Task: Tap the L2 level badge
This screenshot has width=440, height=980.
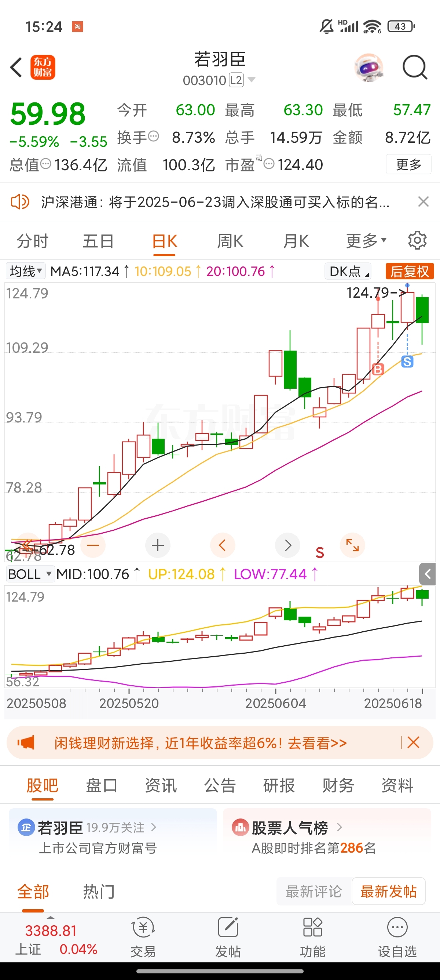Action: [x=236, y=80]
